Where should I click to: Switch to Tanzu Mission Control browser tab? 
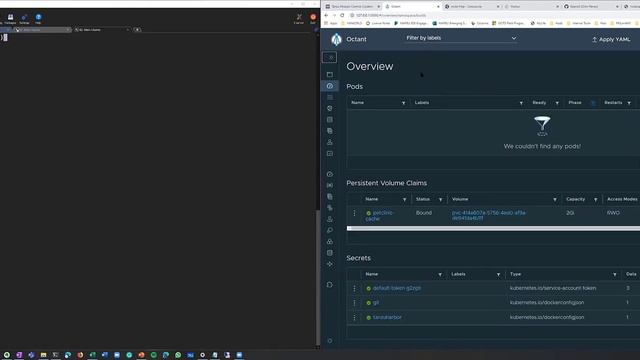point(351,7)
